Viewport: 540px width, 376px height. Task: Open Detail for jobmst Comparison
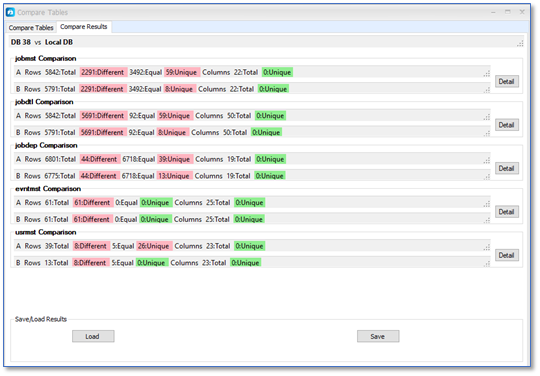pyautogui.click(x=507, y=82)
